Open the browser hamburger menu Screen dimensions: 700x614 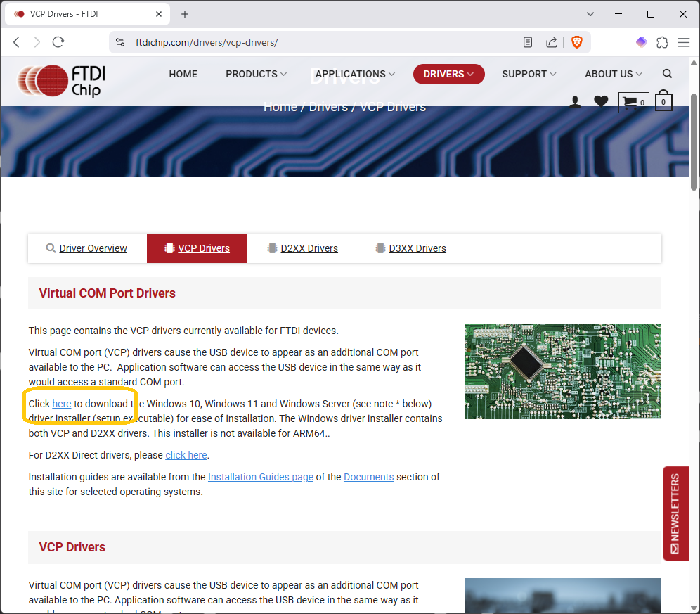[x=683, y=42]
